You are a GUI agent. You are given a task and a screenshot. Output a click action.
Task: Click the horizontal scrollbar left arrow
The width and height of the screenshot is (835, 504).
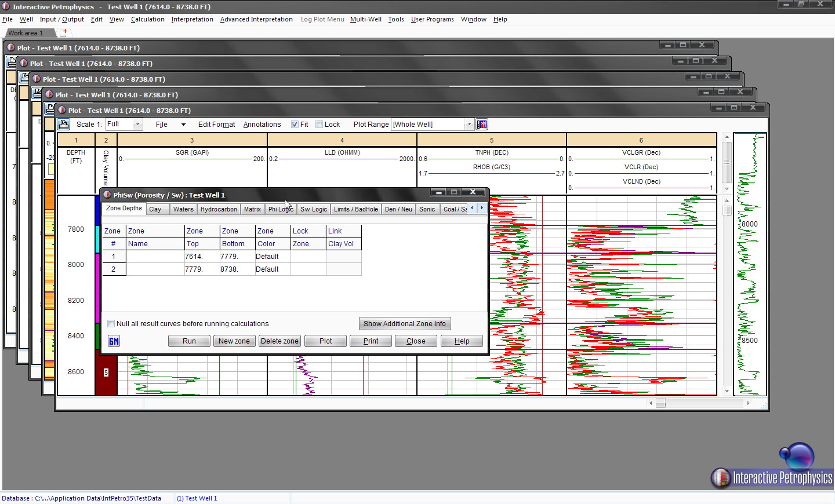(x=651, y=403)
